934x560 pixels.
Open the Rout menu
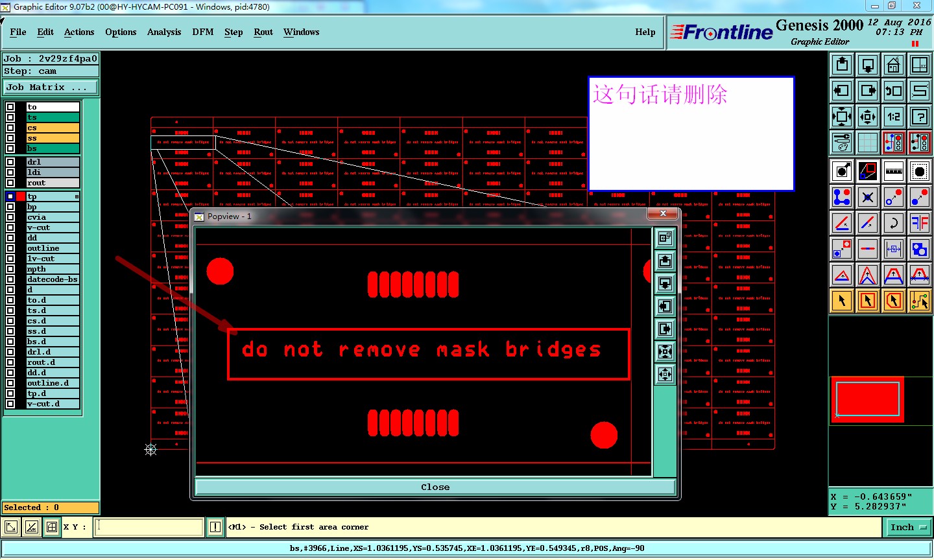pos(263,32)
